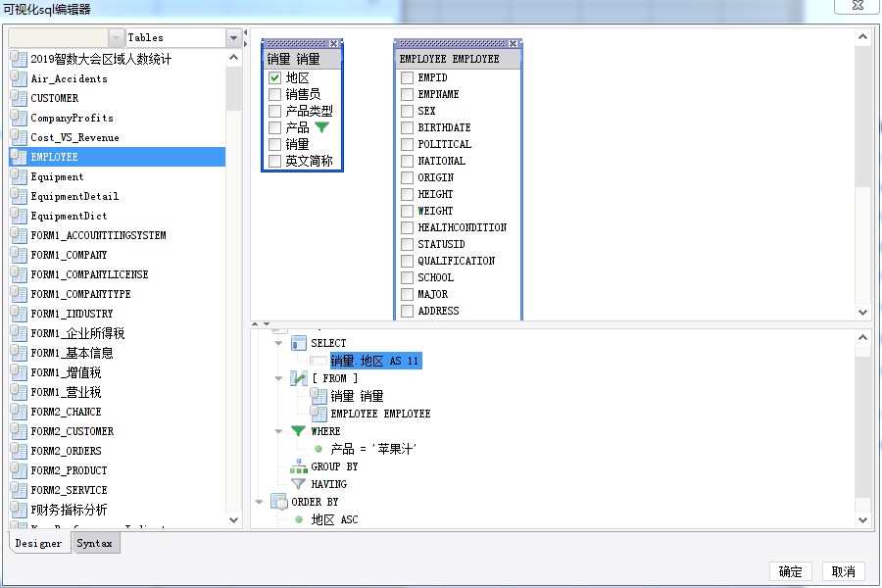Click the GROUP BY hierarchy icon
The image size is (882, 588).
[x=299, y=466]
